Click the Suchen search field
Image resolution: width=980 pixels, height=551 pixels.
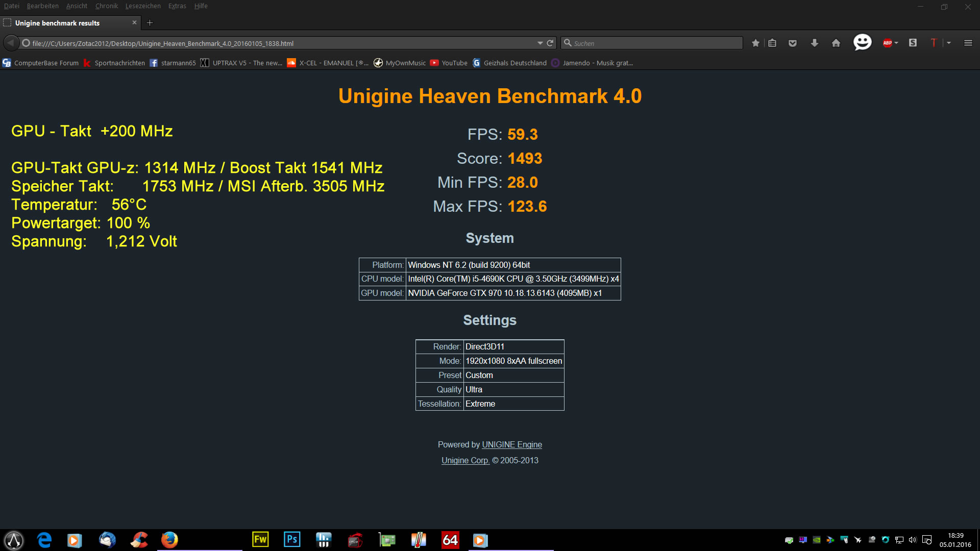coord(652,43)
